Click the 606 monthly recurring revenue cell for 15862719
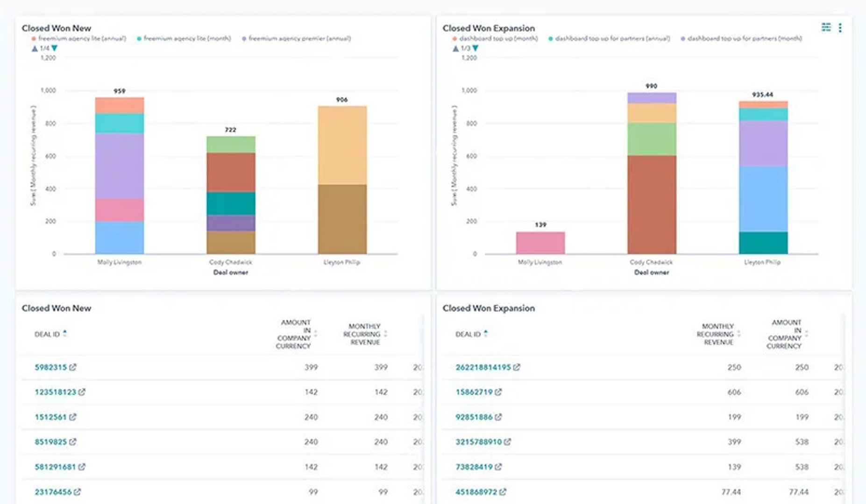866x504 pixels. click(734, 392)
